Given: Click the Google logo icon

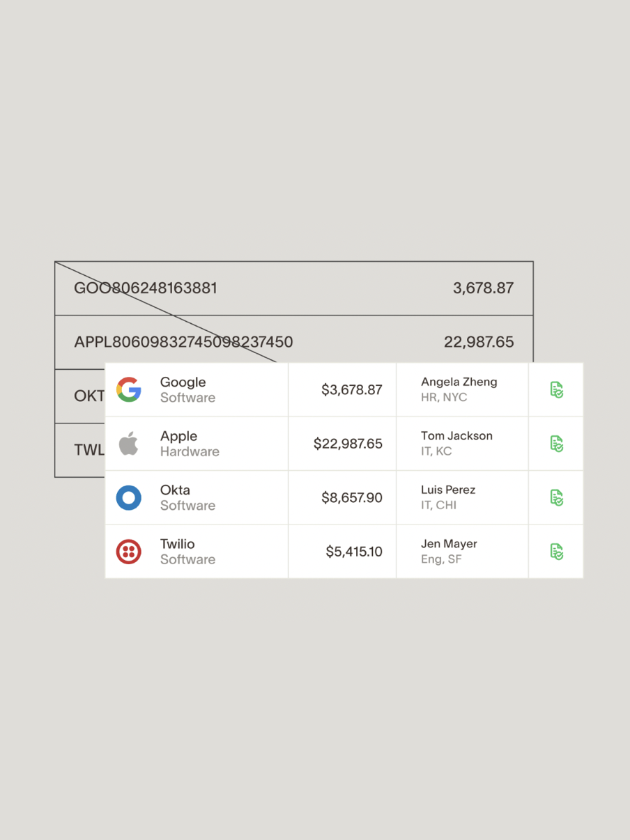Looking at the screenshot, I should pyautogui.click(x=129, y=389).
